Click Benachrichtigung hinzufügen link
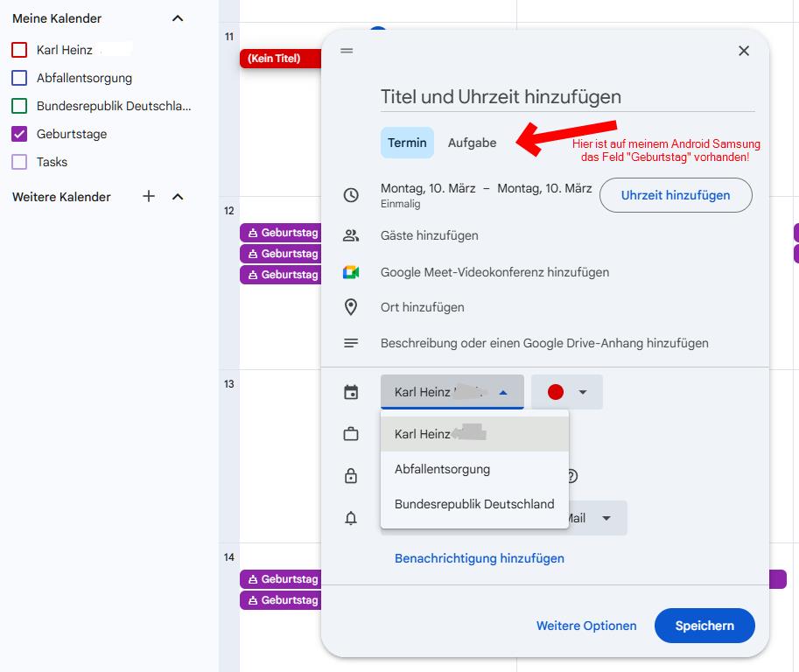The image size is (799, 672). point(480,558)
